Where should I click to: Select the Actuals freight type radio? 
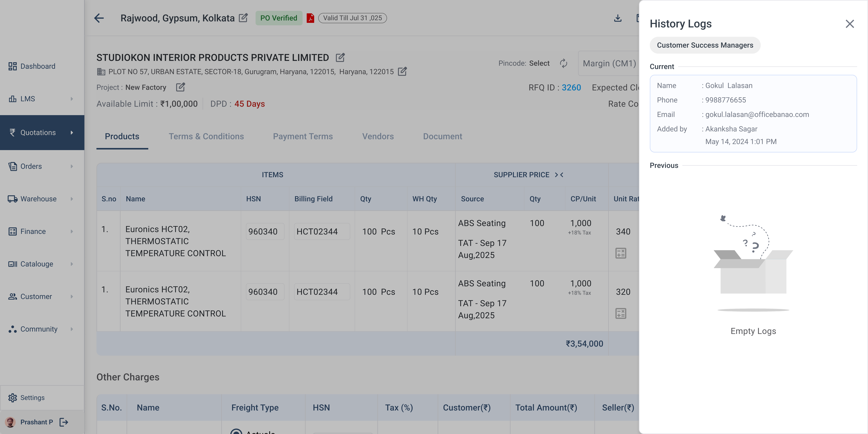click(236, 431)
